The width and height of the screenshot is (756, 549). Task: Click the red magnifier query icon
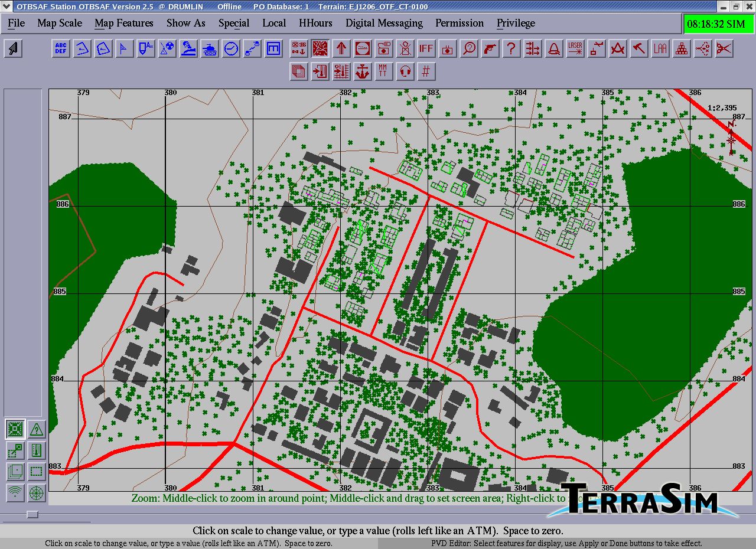469,48
